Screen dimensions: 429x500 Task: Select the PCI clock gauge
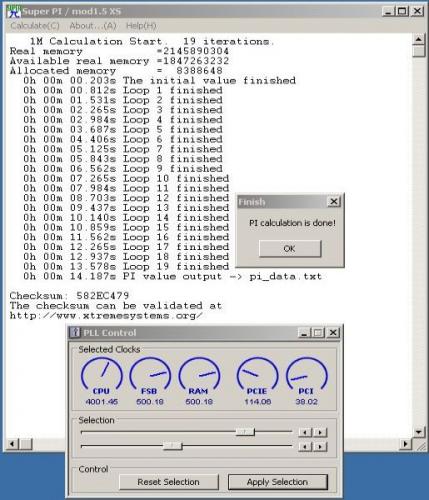[306, 376]
